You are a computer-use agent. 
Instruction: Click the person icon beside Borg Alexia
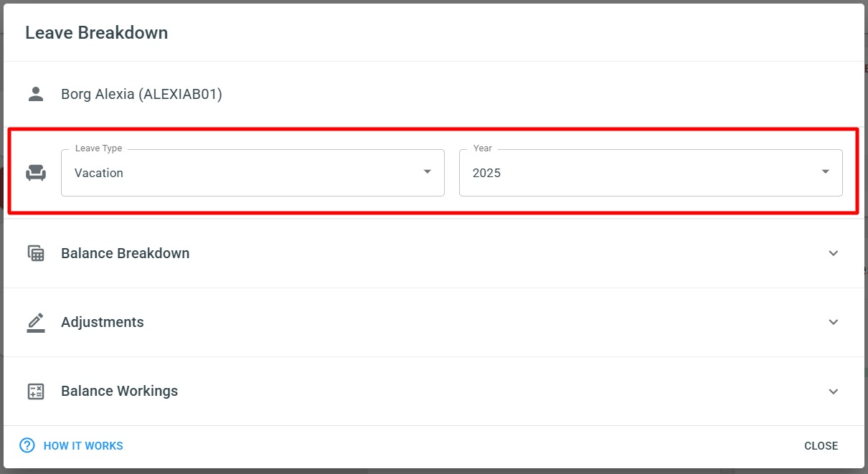click(x=35, y=94)
